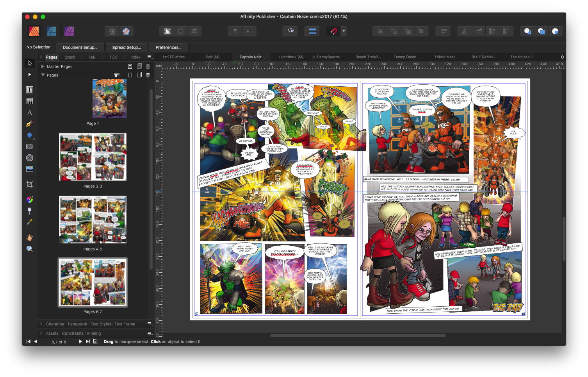Close the DannyBeards document tab
Viewport: 588px width, 377px height.
(x=314, y=57)
